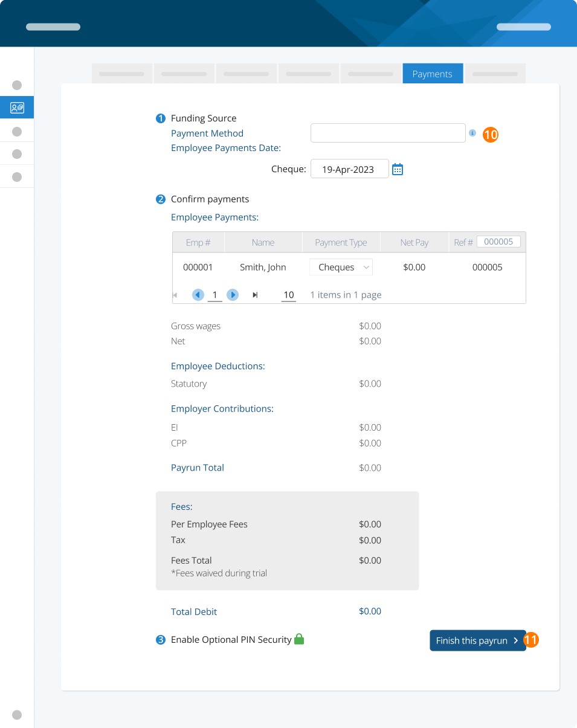Open the cheque date calendar picker
Image resolution: width=577 pixels, height=728 pixels.
click(398, 169)
